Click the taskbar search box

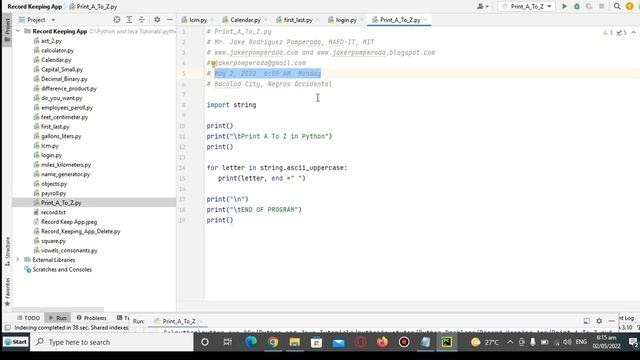[112, 342]
